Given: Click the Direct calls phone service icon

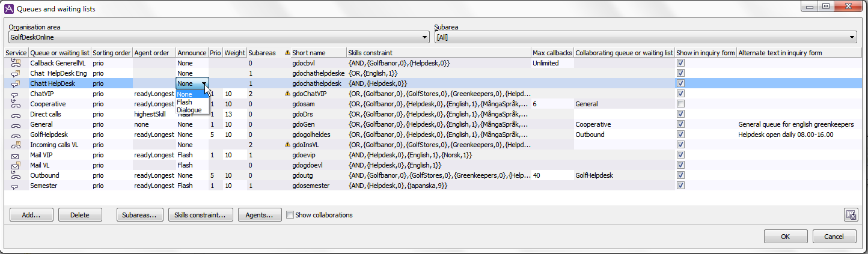Looking at the screenshot, I should click(16, 114).
